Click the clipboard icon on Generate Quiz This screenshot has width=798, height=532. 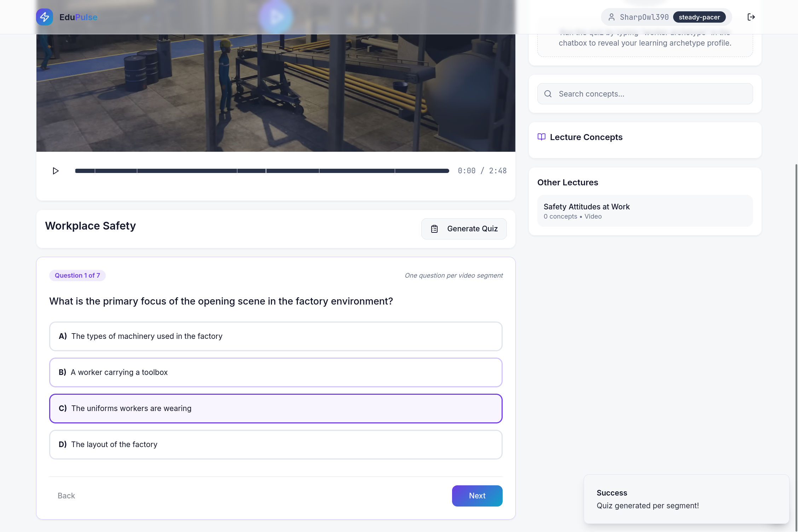(434, 229)
